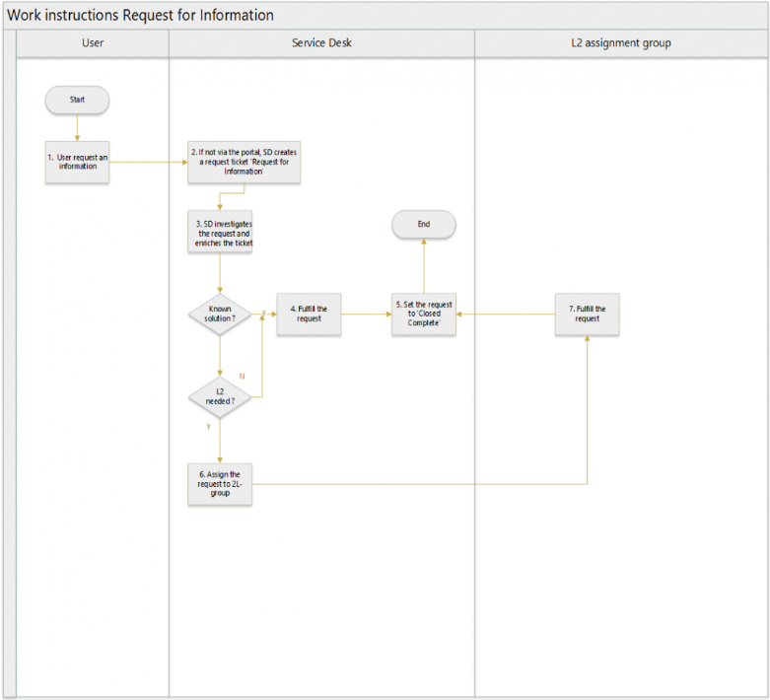Click the Start terminator shape
The image size is (770, 700).
[77, 100]
